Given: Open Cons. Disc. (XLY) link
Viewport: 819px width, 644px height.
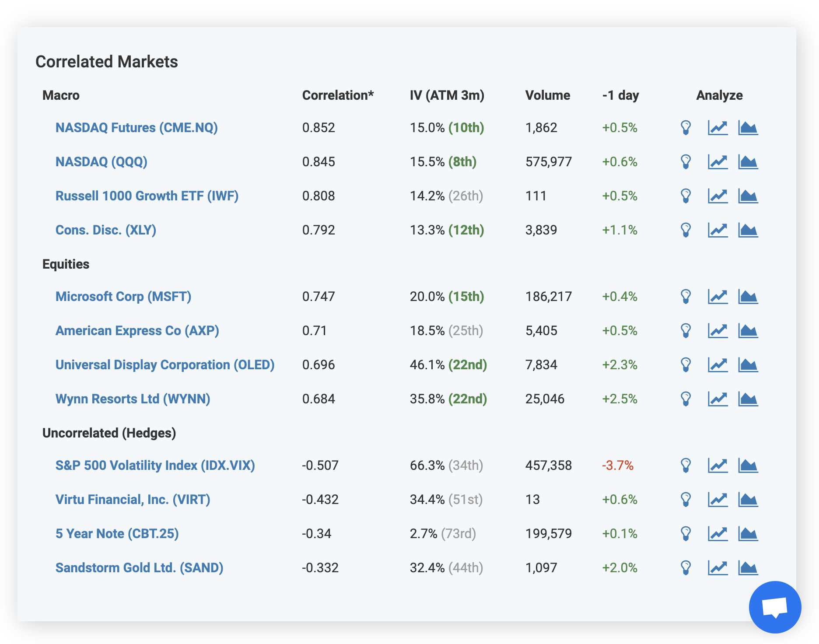Looking at the screenshot, I should (106, 230).
